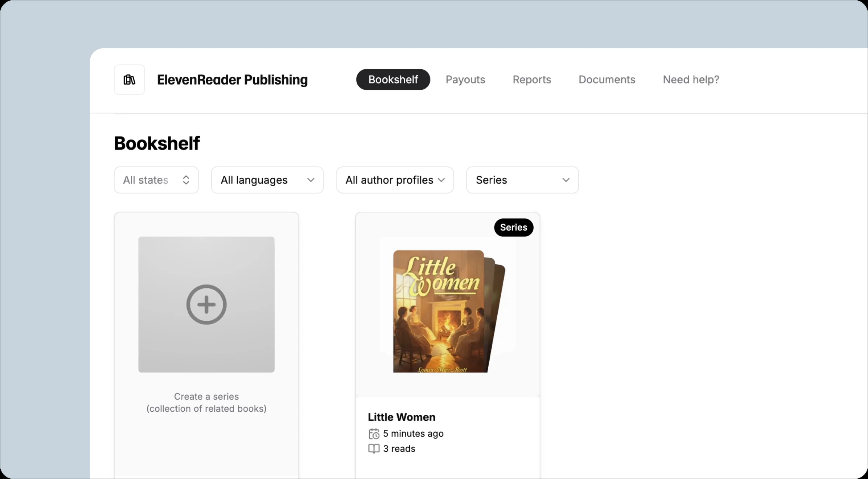This screenshot has width=868, height=479.
Task: Click the plus circle icon to create series
Action: click(206, 305)
